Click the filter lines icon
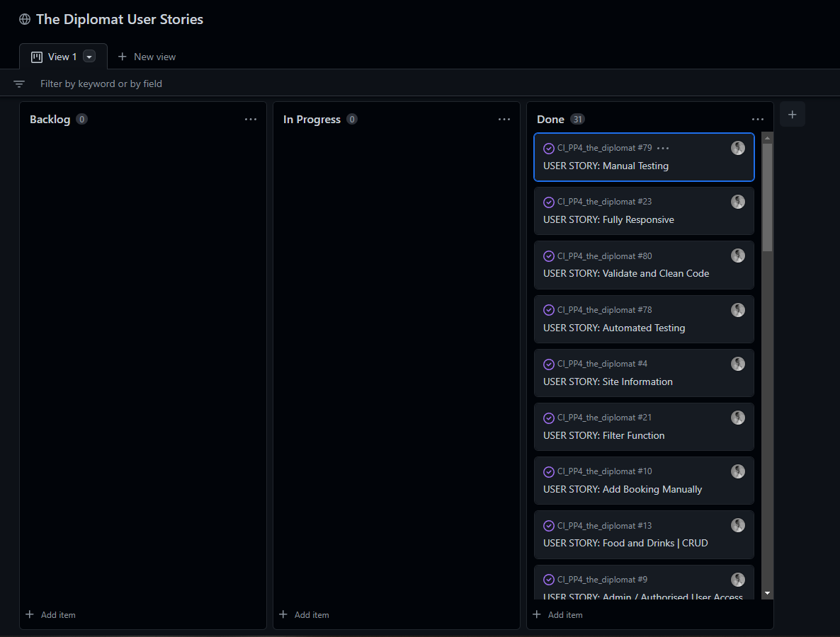This screenshot has height=637, width=840. coord(18,84)
